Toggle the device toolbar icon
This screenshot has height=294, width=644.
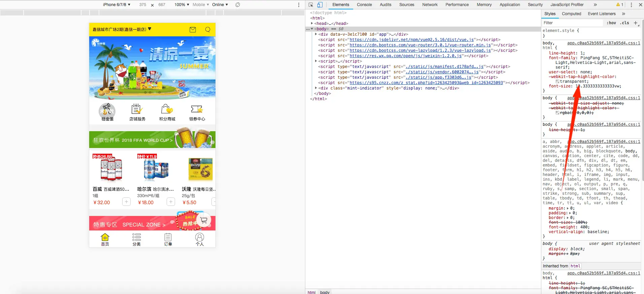(x=320, y=5)
